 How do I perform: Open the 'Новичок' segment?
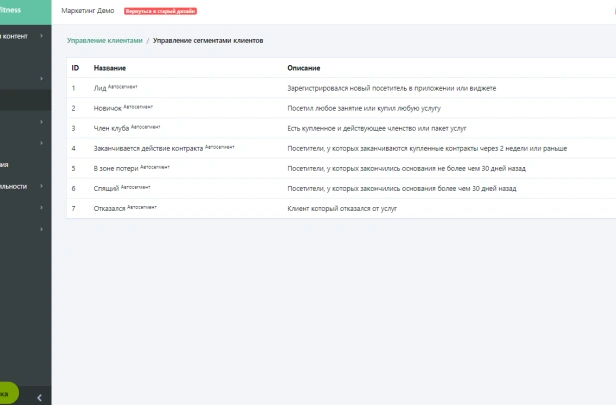coord(107,108)
